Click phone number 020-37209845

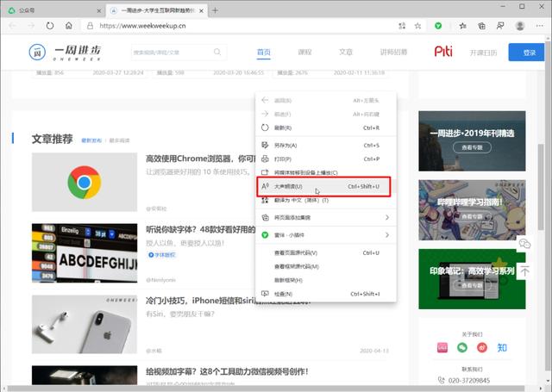point(469,381)
